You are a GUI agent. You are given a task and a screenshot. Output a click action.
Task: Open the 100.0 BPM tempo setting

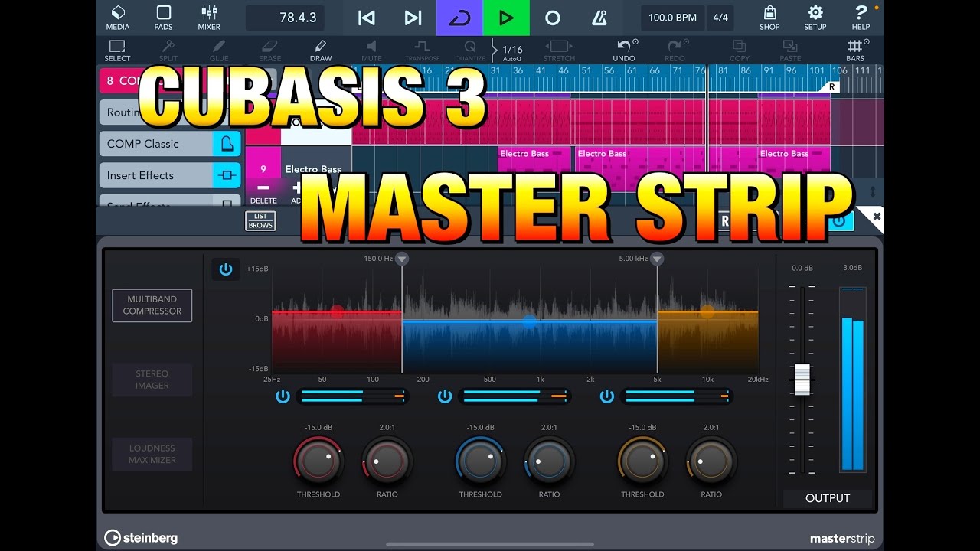pyautogui.click(x=672, y=18)
